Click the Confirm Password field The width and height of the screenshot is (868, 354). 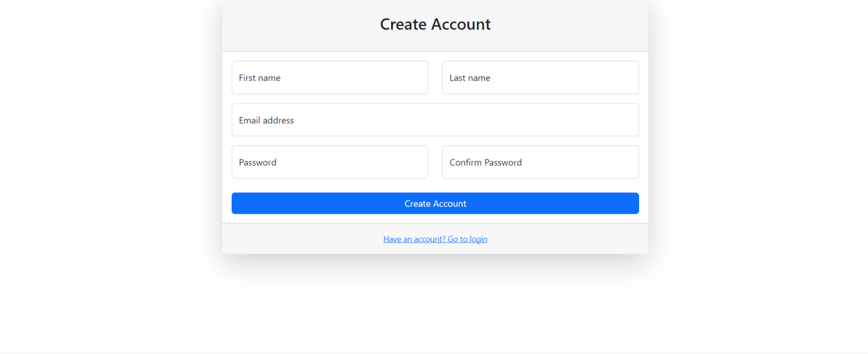540,162
